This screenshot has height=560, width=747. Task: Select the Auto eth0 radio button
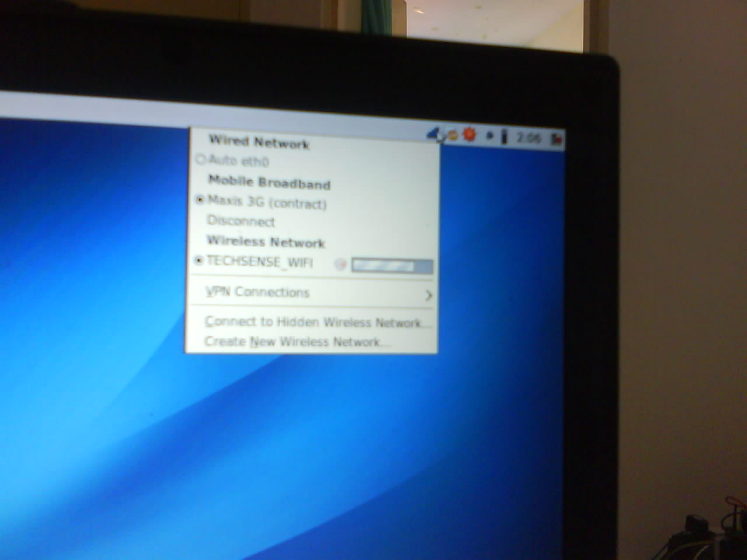(201, 159)
